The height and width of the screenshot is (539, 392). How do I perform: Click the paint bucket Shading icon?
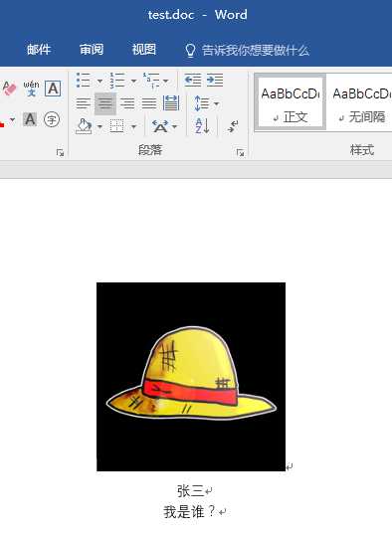(x=84, y=126)
